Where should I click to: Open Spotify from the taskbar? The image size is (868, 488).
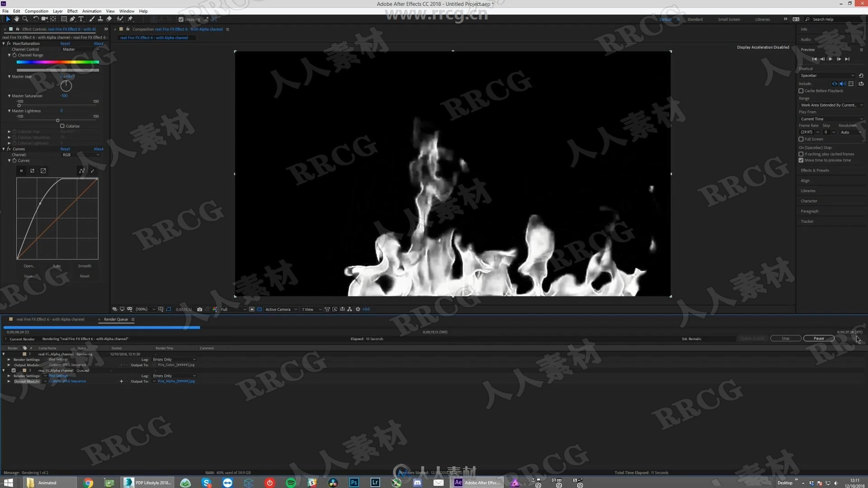291,483
